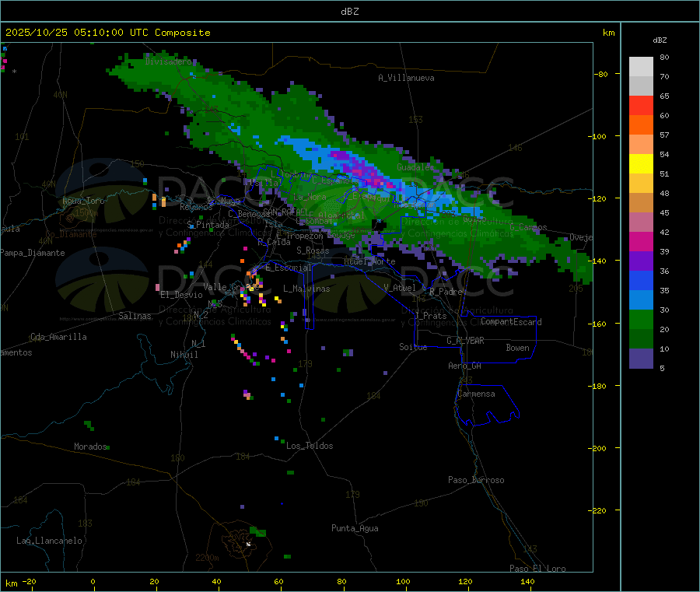Click the 54 dBZ yellow legend swatch
The width and height of the screenshot is (700, 592).
tap(641, 164)
